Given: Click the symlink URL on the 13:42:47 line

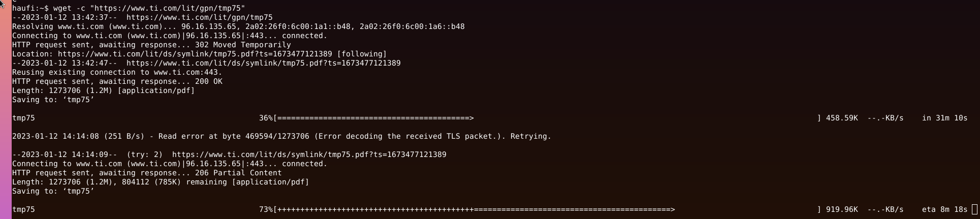Looking at the screenshot, I should click(263, 63).
